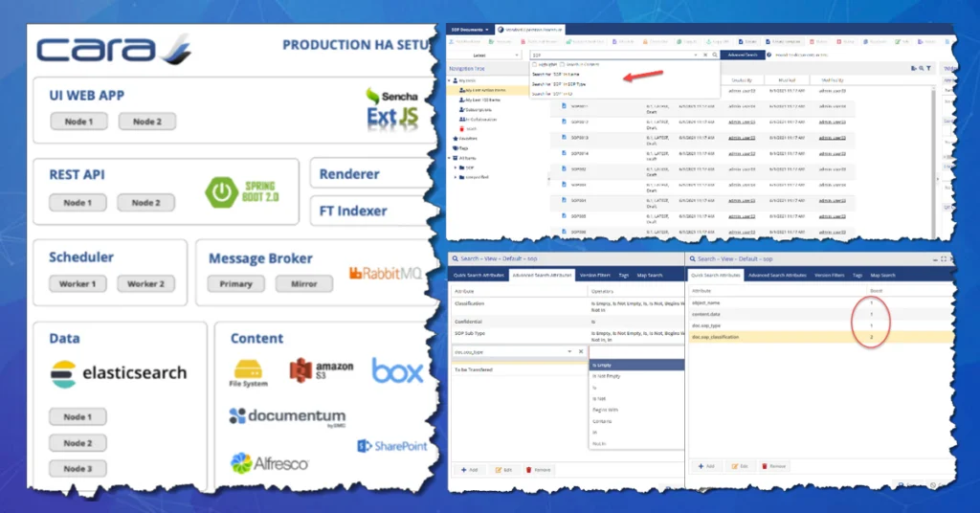Click the RabbitMQ logo
980x513 pixels.
click(386, 273)
